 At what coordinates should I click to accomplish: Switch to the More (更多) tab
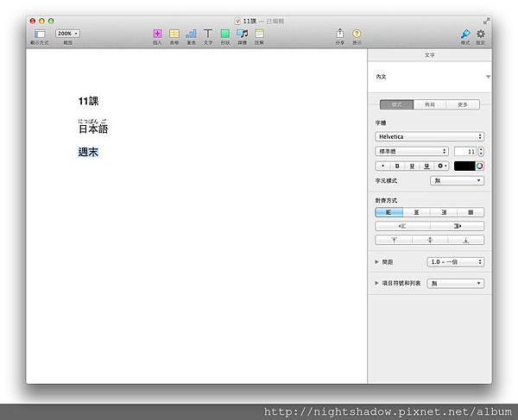(462, 104)
